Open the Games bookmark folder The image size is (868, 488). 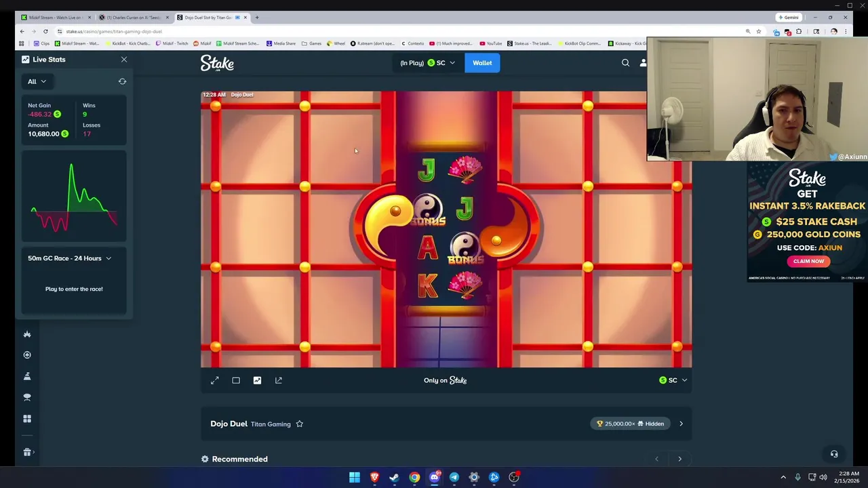pyautogui.click(x=312, y=43)
